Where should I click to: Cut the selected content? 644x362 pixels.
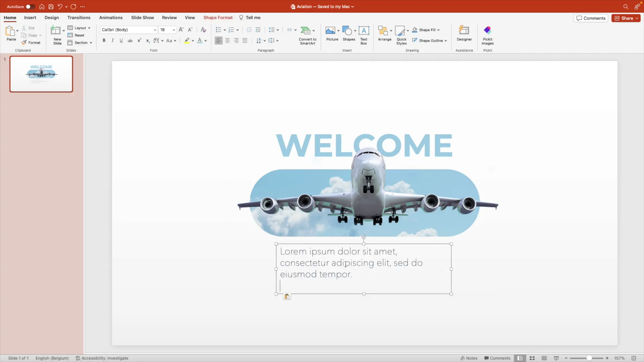pos(29,28)
